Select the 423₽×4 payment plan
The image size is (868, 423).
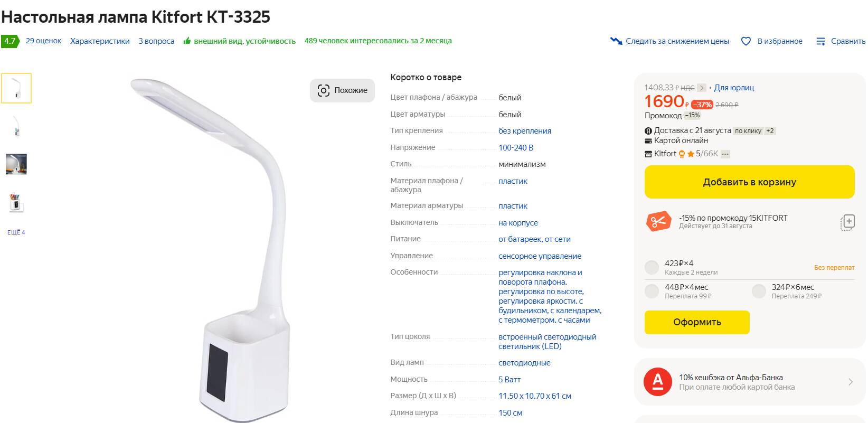point(652,267)
